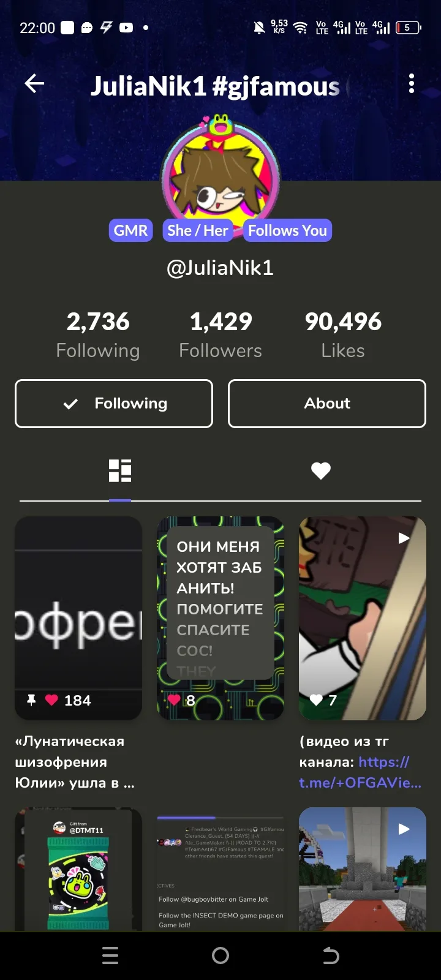
Task: Tap the GMR badge
Action: tap(130, 230)
